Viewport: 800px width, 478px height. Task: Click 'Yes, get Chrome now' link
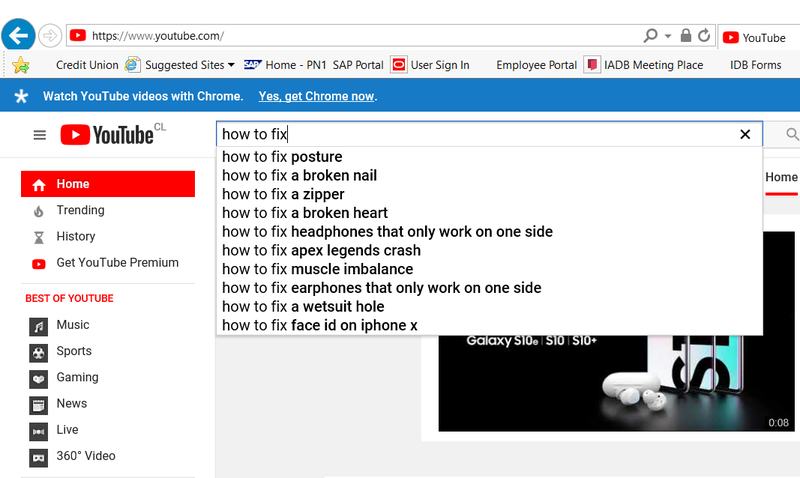coord(317,97)
